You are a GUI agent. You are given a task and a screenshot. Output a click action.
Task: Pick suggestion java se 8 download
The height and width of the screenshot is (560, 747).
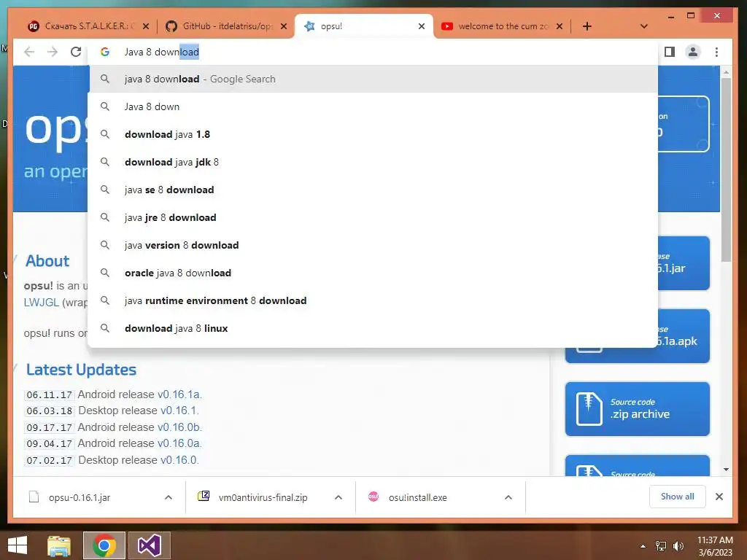[x=373, y=190]
